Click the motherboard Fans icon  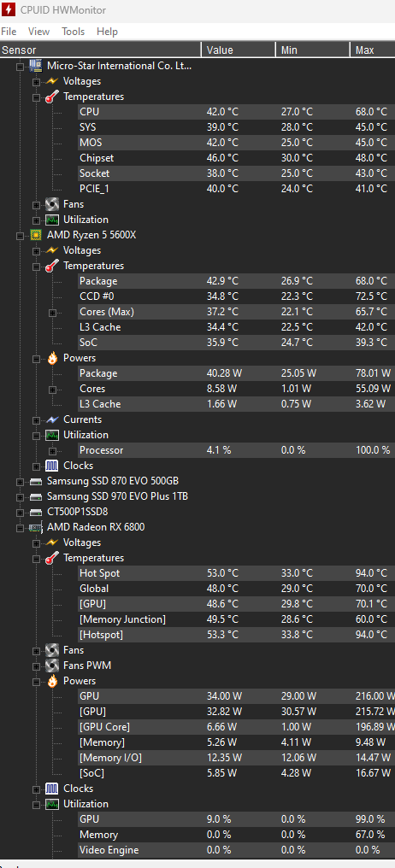tap(52, 204)
